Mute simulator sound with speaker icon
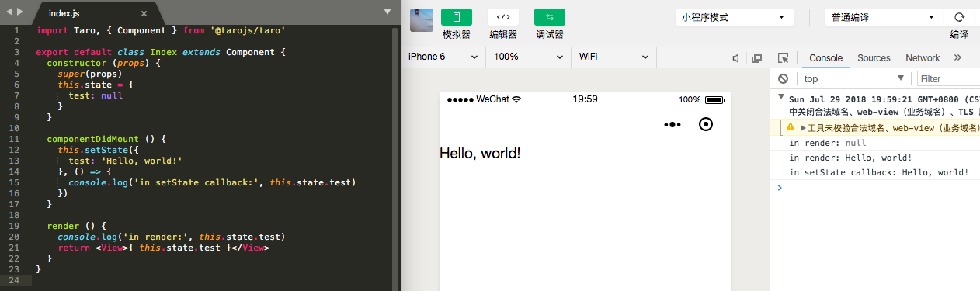Image resolution: width=980 pixels, height=291 pixels. (x=736, y=58)
